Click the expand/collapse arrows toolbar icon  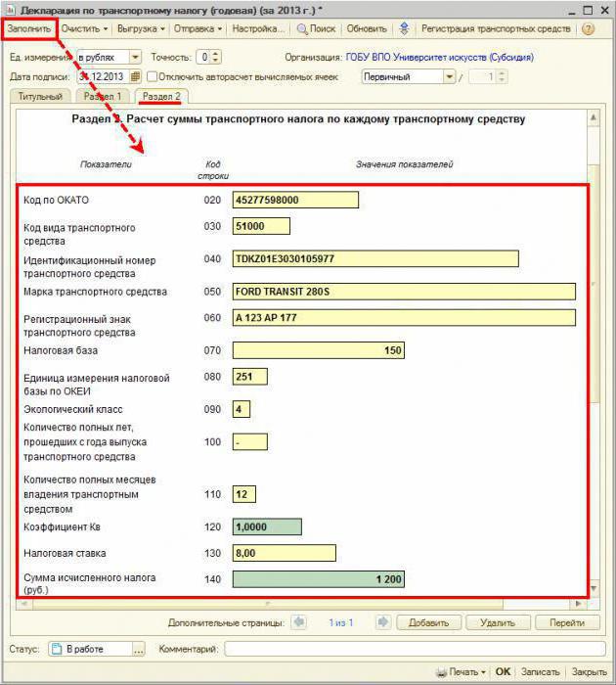404,28
